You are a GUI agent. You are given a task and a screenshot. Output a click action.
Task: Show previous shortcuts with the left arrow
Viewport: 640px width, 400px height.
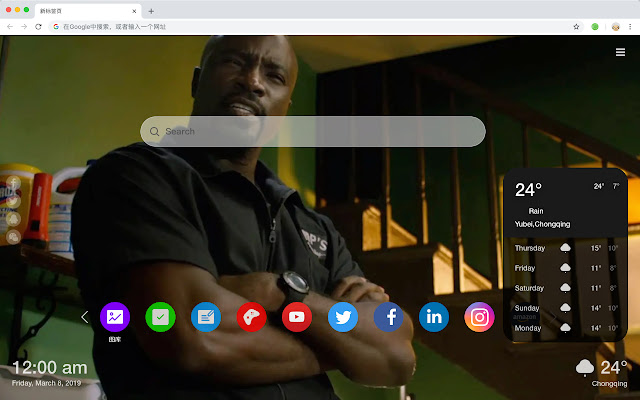click(84, 317)
